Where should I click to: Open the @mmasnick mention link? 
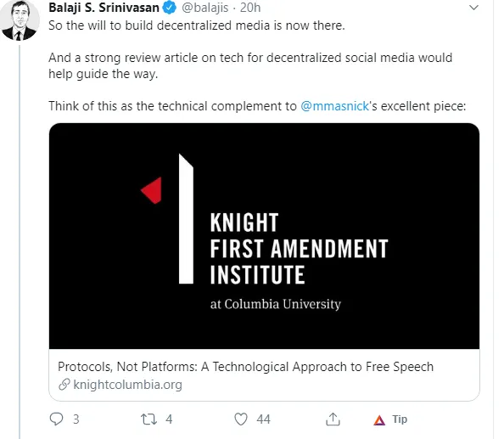point(334,106)
